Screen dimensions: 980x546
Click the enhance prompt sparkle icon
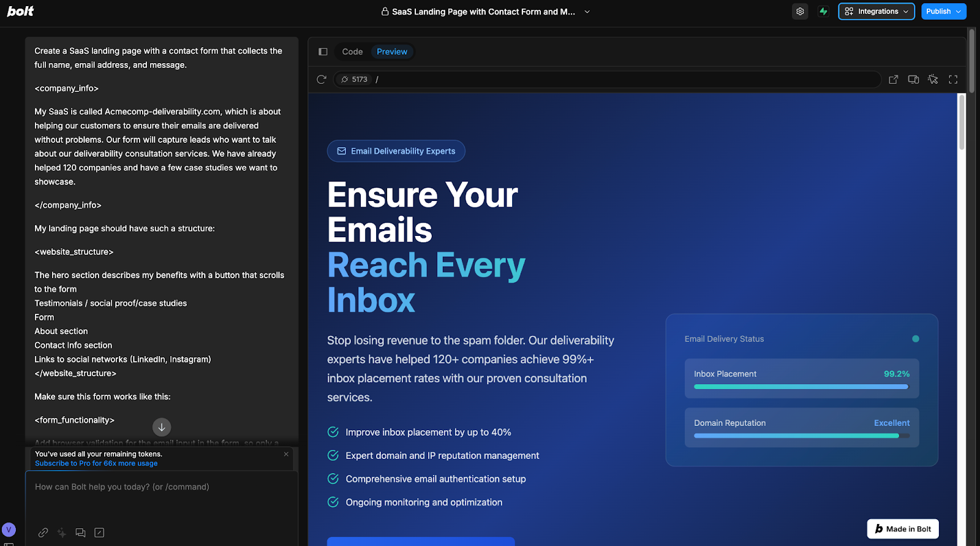[62, 533]
